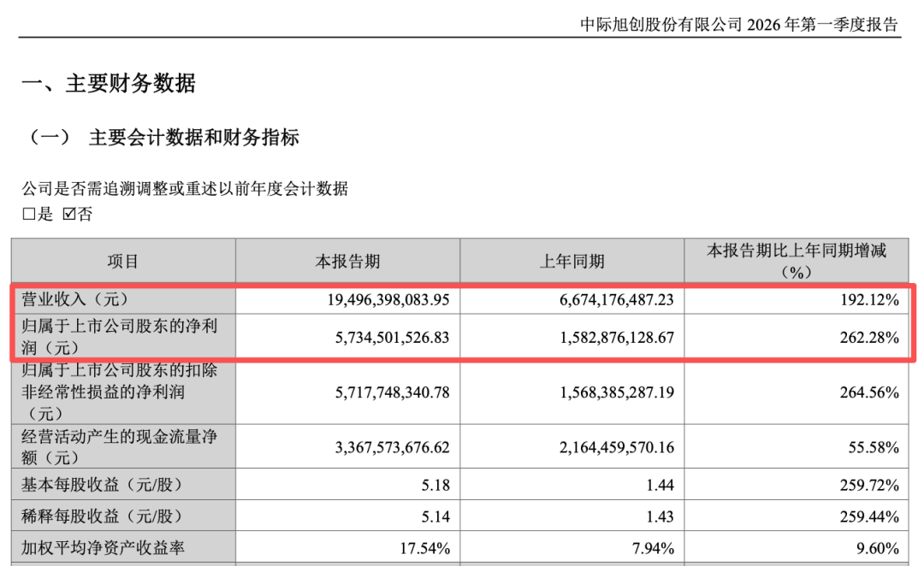Select basic EPS value 5.18
Screen dimensions: 924x566
(435, 486)
